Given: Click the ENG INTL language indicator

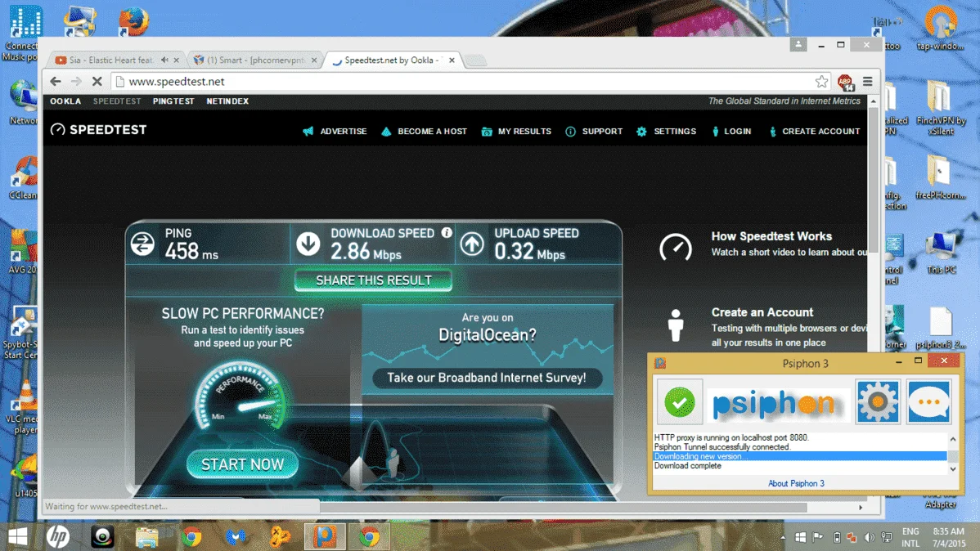Looking at the screenshot, I should [910, 537].
